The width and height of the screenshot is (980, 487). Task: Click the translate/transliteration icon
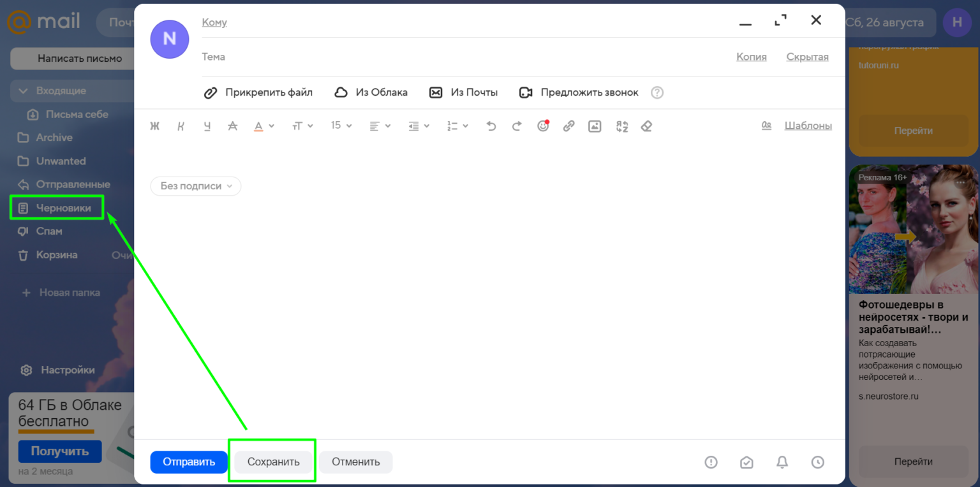(x=622, y=126)
